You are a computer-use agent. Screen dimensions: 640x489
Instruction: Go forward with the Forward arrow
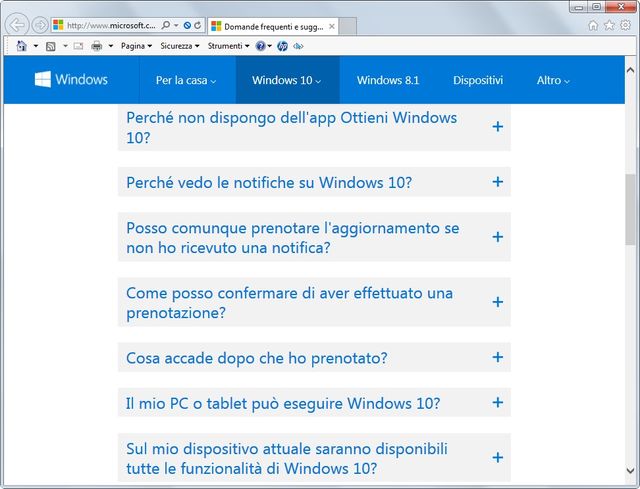point(40,25)
